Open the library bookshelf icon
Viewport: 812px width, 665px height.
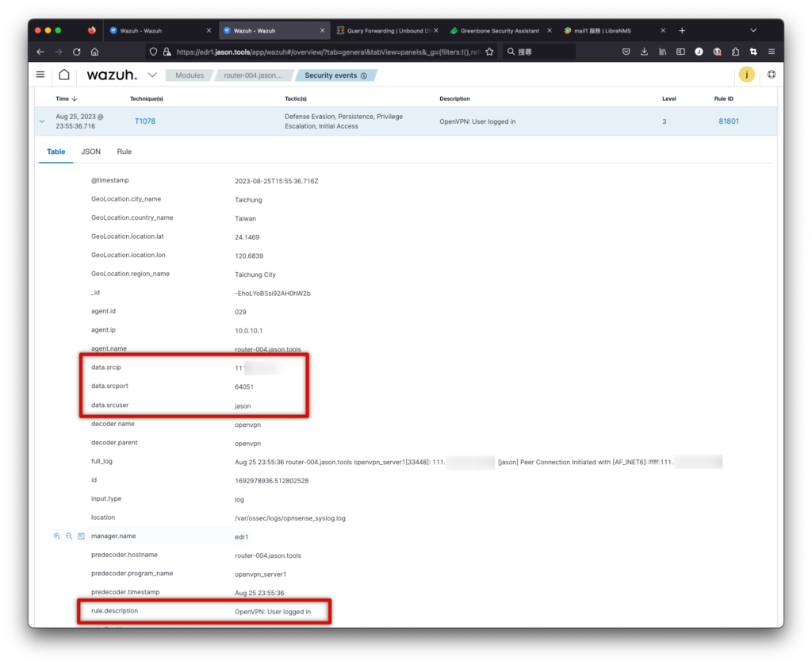coord(662,52)
